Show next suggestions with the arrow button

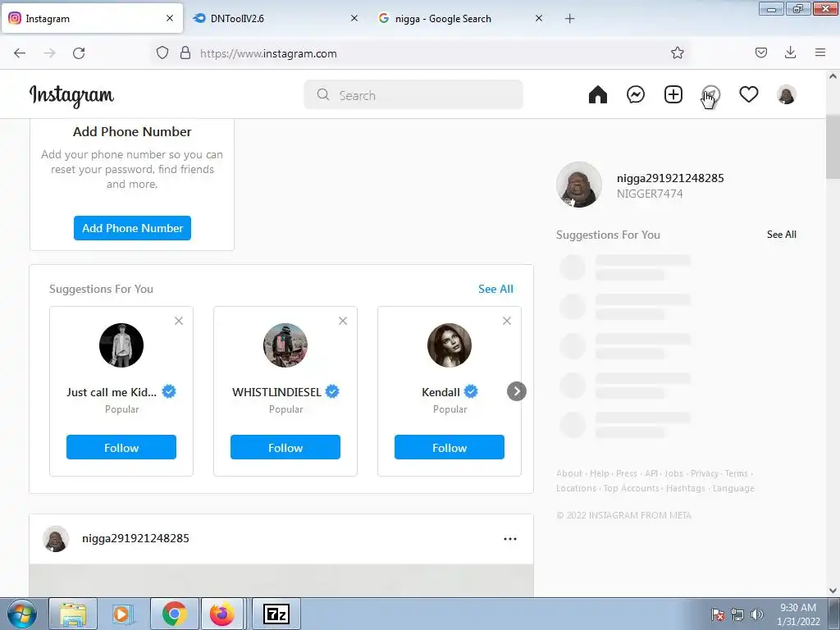pyautogui.click(x=517, y=391)
